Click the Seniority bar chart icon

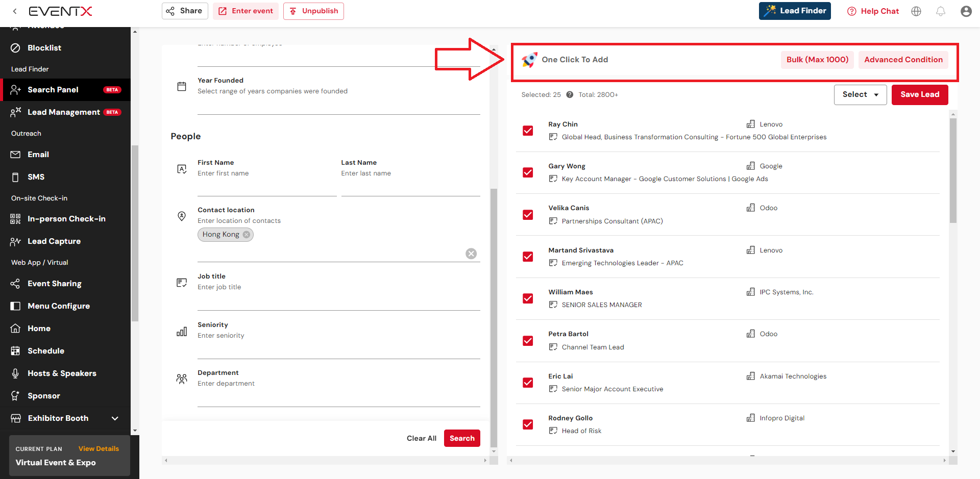(x=182, y=332)
